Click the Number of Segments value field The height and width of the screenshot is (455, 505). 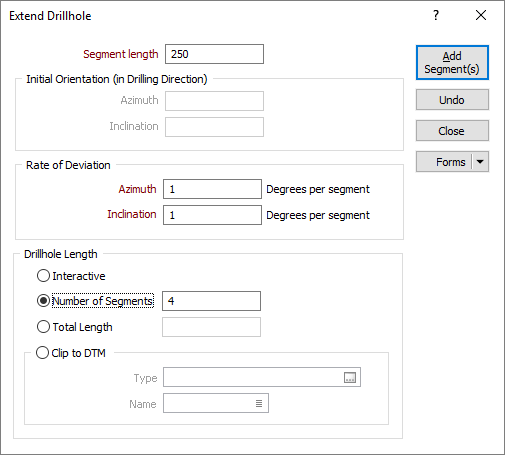(211, 301)
